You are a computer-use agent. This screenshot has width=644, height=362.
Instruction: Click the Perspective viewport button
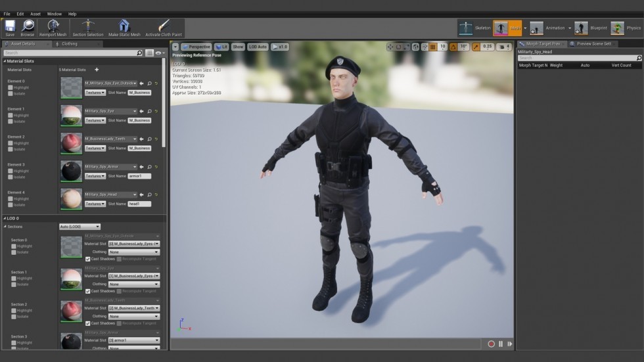point(196,47)
